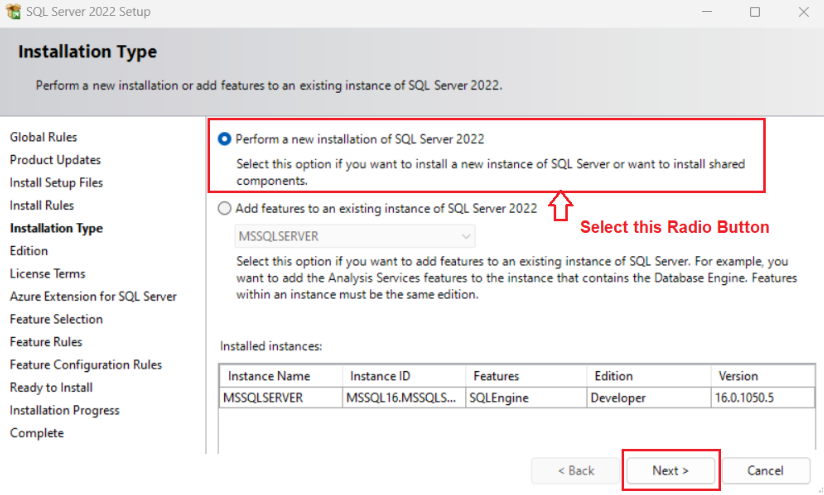This screenshot has width=824, height=495.
Task: Open the MSSQLSERVER instance dropdown
Action: 355,236
